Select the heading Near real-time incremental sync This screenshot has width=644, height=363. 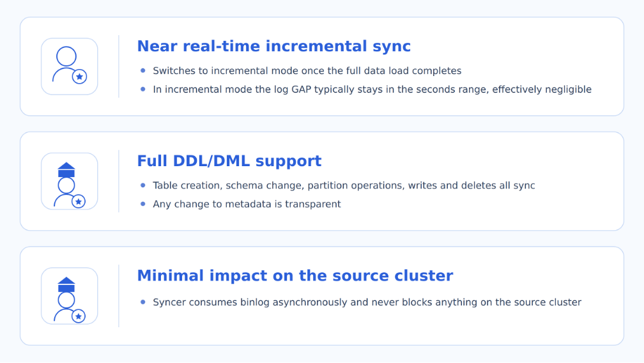coord(273,46)
